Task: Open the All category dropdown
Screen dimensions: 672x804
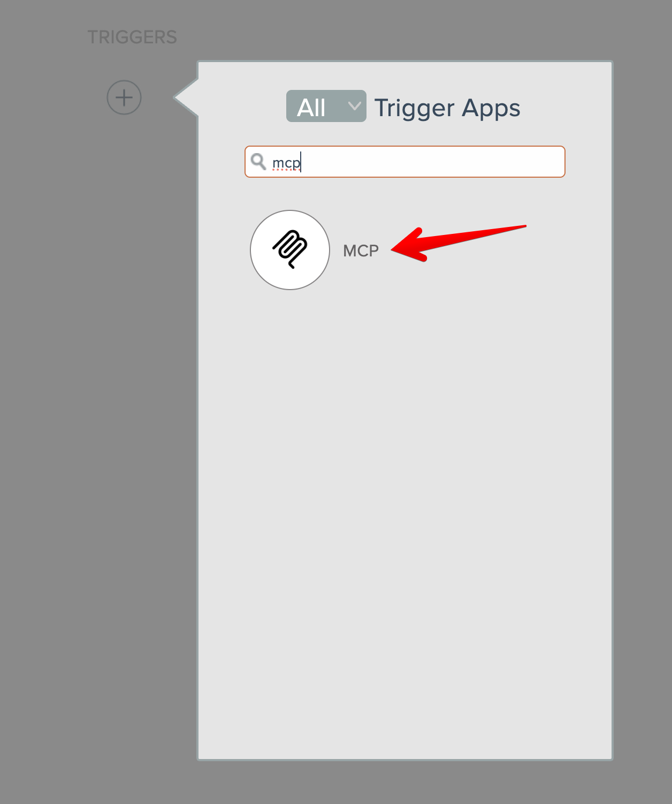Action: 326,106
